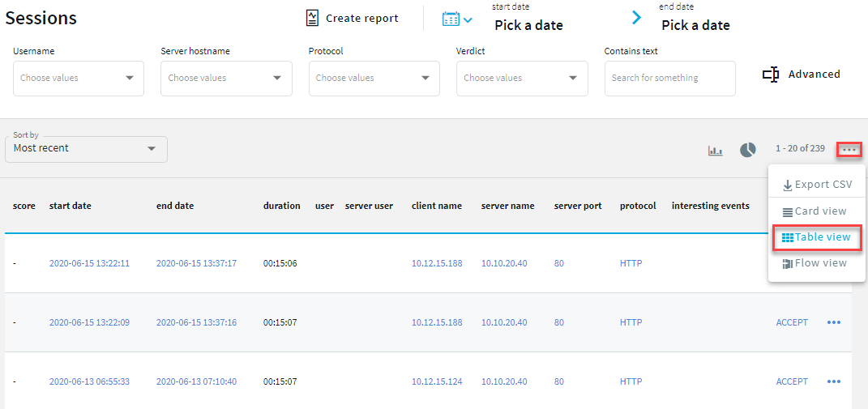Click the Advanced search icon

[x=771, y=75]
